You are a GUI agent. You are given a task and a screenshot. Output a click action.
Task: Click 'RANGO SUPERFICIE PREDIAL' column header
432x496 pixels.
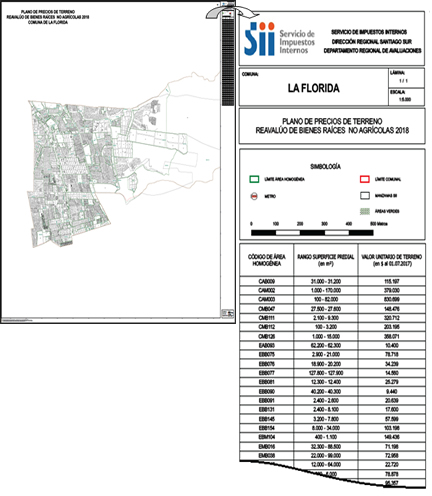point(326,260)
